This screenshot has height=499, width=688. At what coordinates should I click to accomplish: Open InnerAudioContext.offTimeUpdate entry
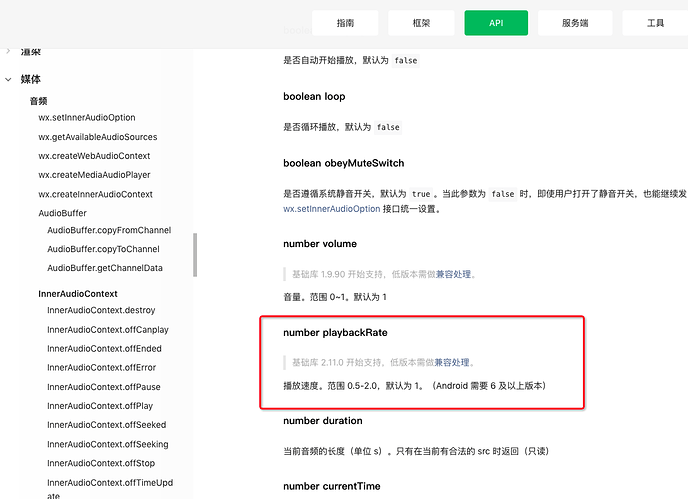tap(110, 488)
